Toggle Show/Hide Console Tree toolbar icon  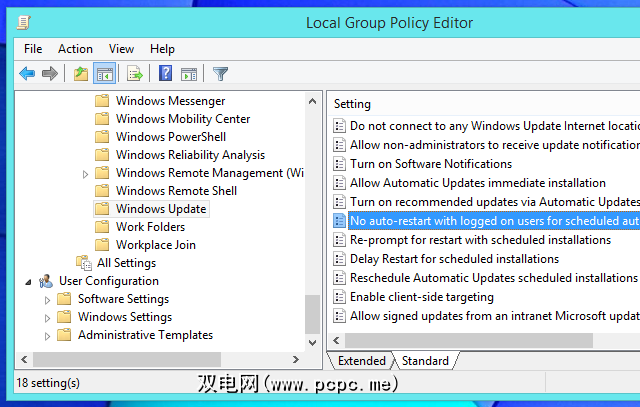coord(104,74)
